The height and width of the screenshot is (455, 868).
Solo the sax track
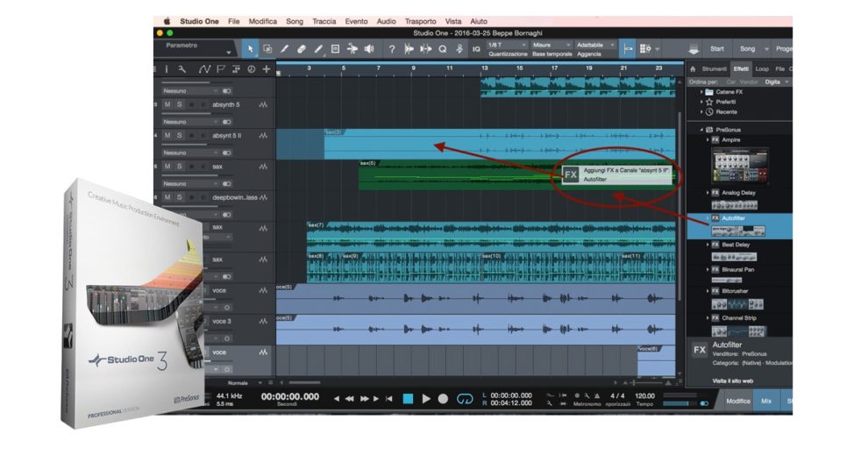coord(179,167)
